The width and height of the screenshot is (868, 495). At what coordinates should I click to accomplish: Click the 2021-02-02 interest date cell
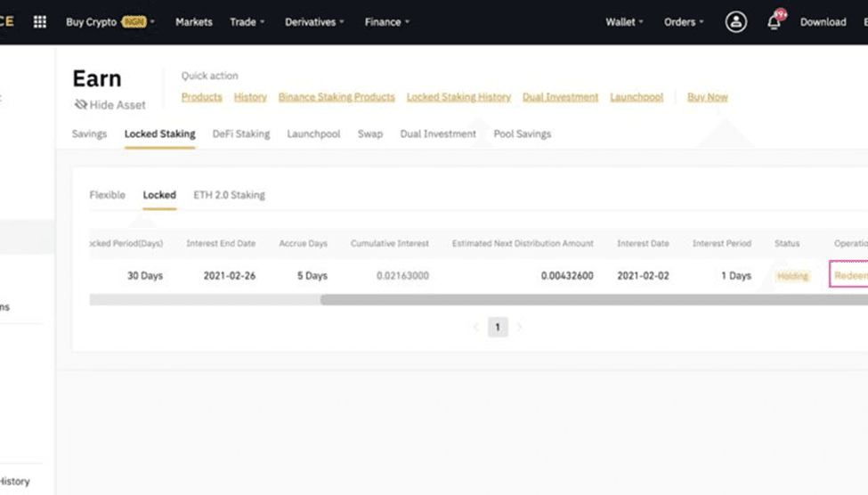pyautogui.click(x=644, y=276)
